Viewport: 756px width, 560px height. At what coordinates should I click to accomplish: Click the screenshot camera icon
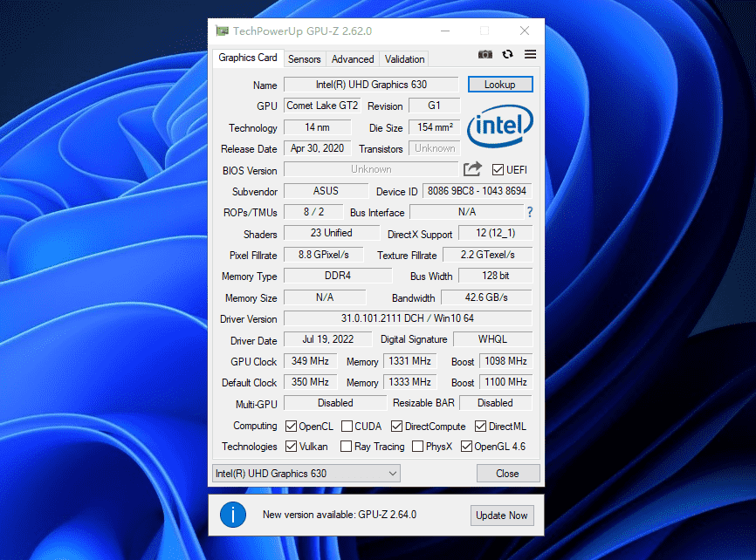click(485, 55)
